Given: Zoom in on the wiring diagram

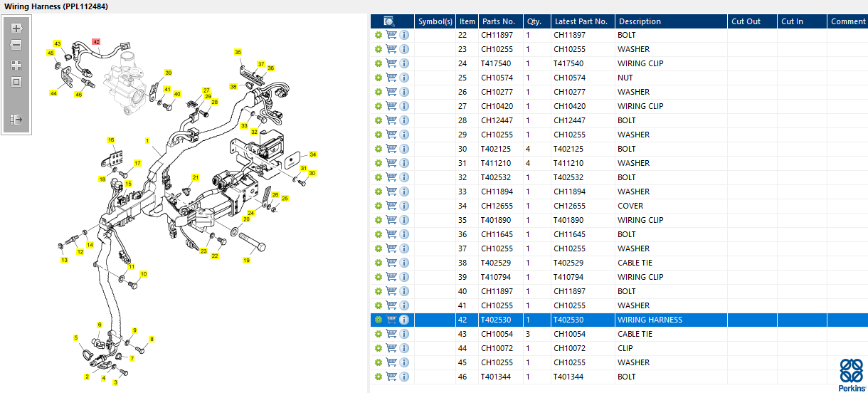Looking at the screenshot, I should [x=16, y=29].
